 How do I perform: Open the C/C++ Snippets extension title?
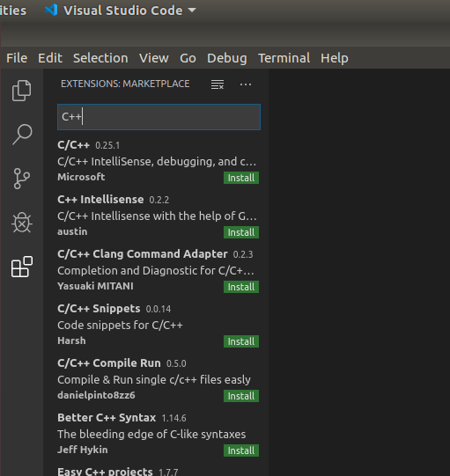point(99,309)
